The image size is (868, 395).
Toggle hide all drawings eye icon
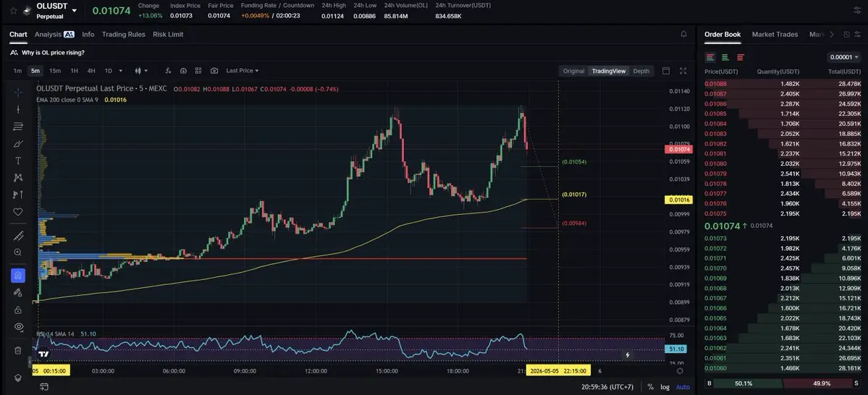click(17, 327)
